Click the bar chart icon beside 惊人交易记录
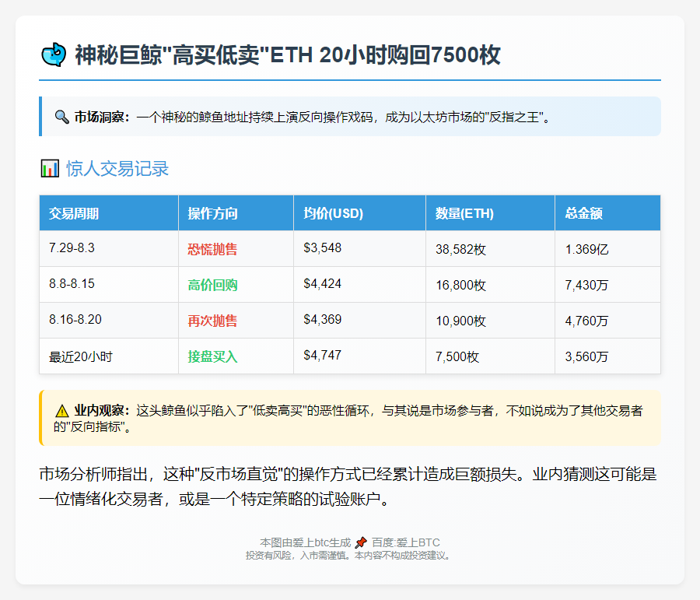Image resolution: width=700 pixels, height=600 pixels. pyautogui.click(x=49, y=169)
